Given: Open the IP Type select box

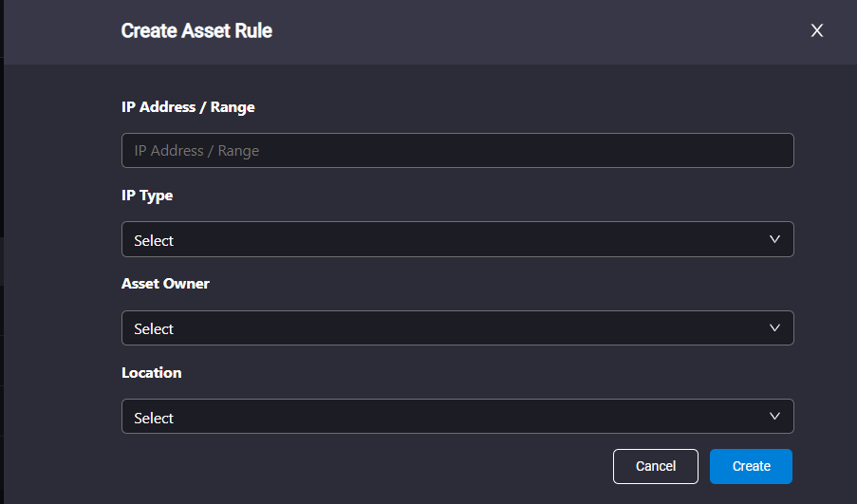Looking at the screenshot, I should [457, 239].
